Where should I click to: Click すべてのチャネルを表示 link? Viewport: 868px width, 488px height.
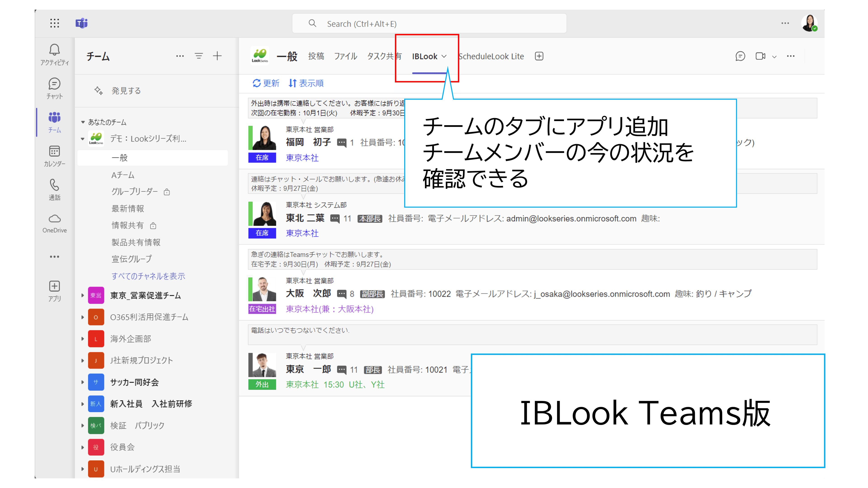pos(148,276)
